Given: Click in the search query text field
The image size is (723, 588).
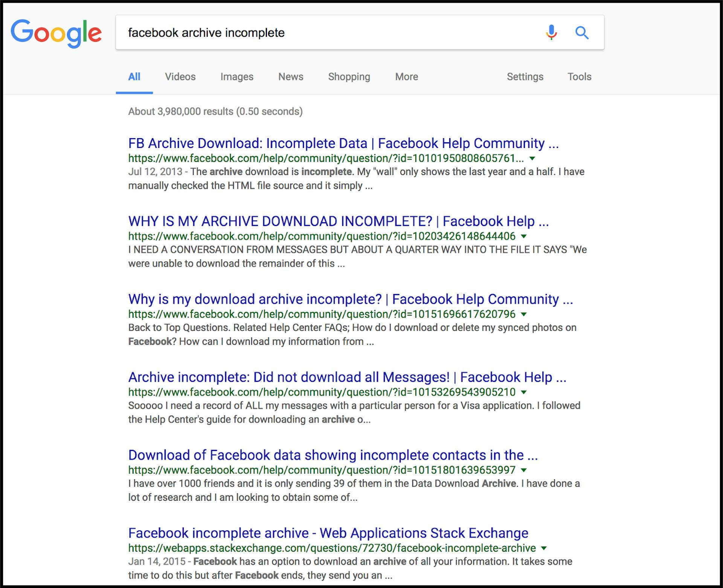Looking at the screenshot, I should (x=331, y=33).
